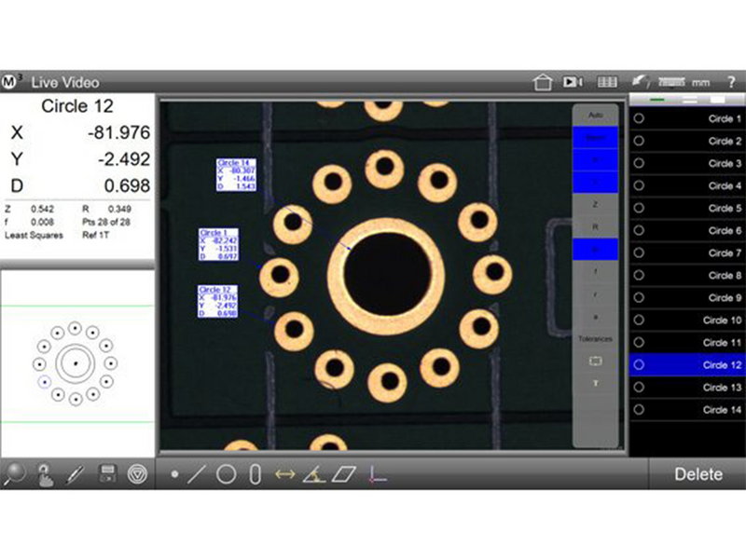746x560 pixels.
Task: Open help with the question mark
Action: [x=730, y=82]
